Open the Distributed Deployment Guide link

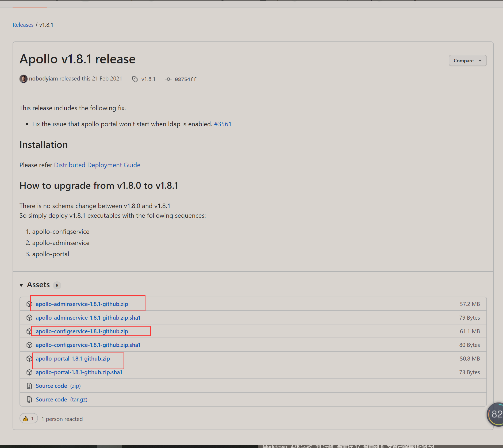[97, 165]
